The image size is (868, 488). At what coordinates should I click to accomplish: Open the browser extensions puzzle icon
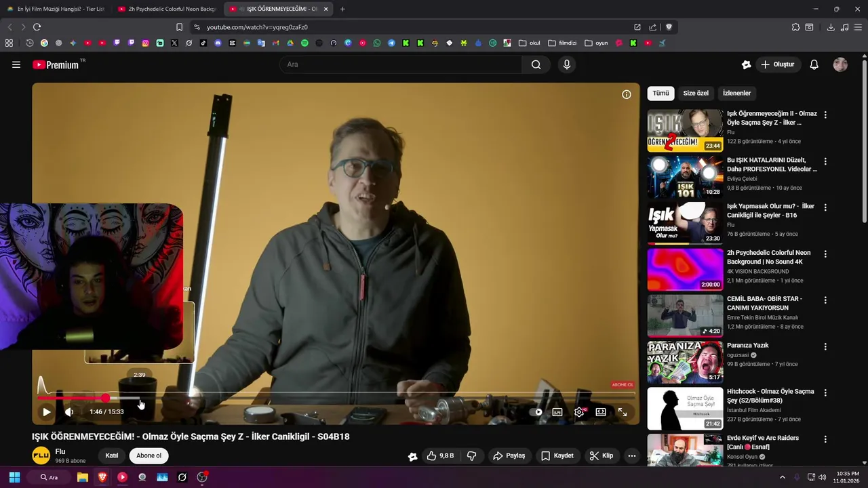795,27
